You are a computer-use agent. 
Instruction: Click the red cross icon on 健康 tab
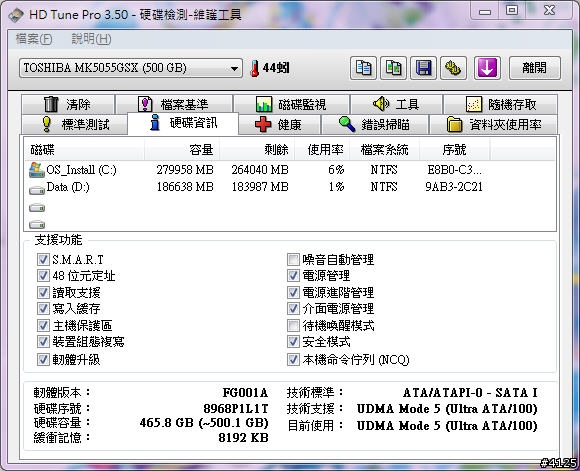click(263, 124)
